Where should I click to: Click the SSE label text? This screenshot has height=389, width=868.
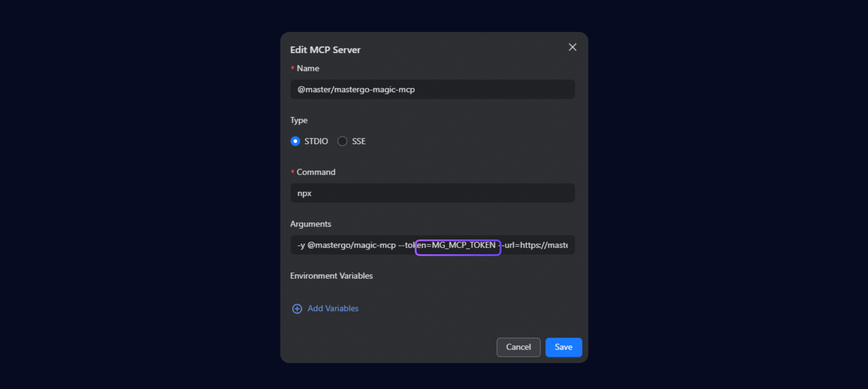coord(359,141)
